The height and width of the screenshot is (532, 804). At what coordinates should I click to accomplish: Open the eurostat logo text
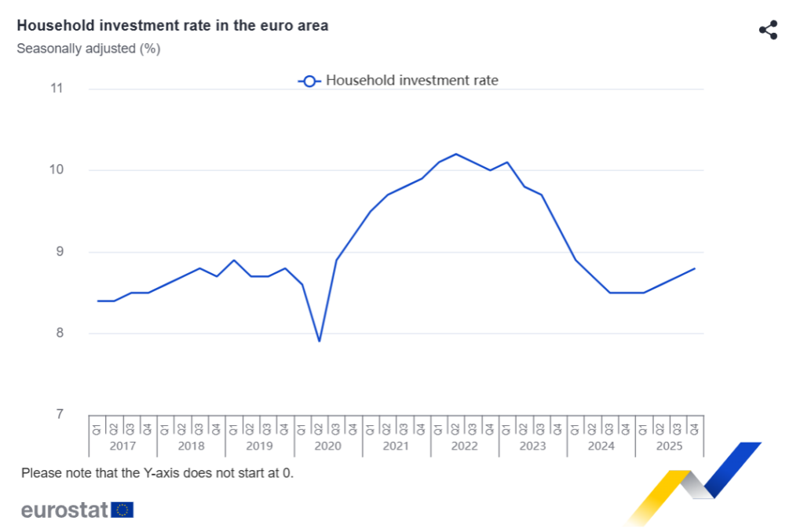point(64,510)
